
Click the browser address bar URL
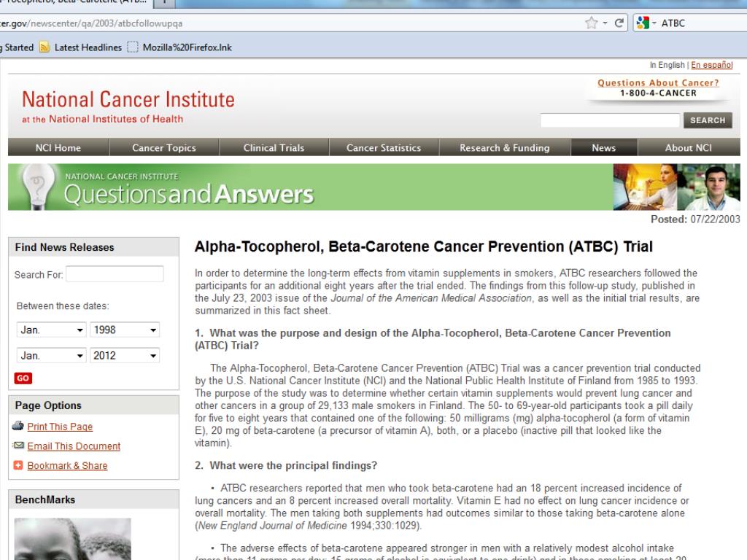pos(91,23)
